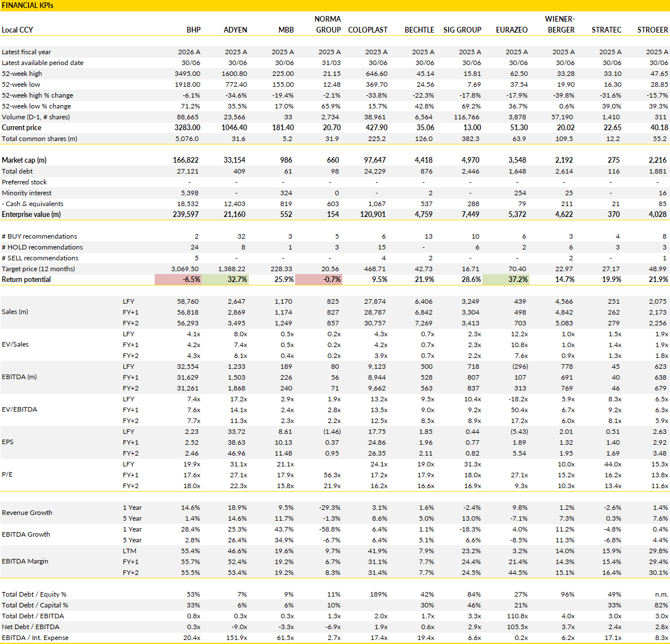The height and width of the screenshot is (644, 670).
Task: Click ADYEN current price 1046.40
Action: point(234,127)
